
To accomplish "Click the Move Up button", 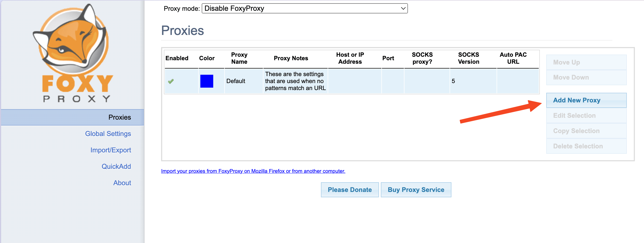I will pos(586,62).
